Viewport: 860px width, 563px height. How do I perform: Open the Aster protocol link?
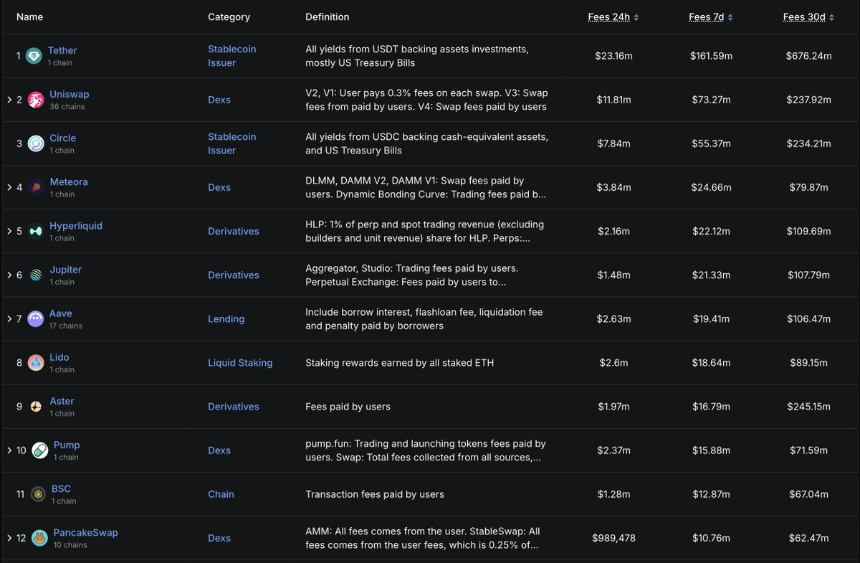coord(62,401)
